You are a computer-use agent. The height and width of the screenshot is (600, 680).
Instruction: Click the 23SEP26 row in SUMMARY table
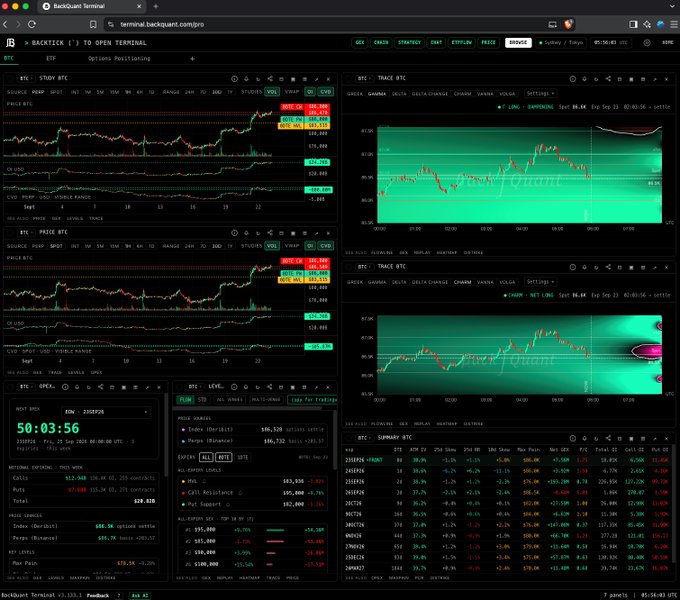(507, 460)
